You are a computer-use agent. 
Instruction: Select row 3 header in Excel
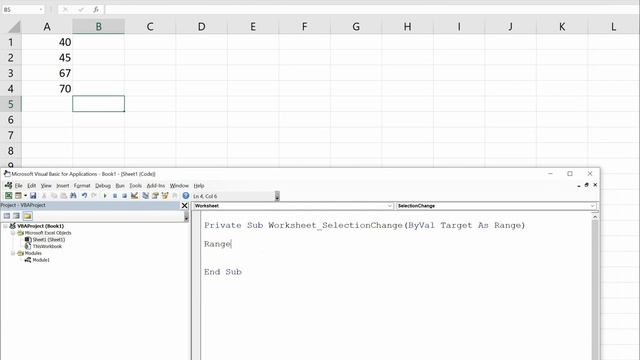pyautogui.click(x=11, y=73)
